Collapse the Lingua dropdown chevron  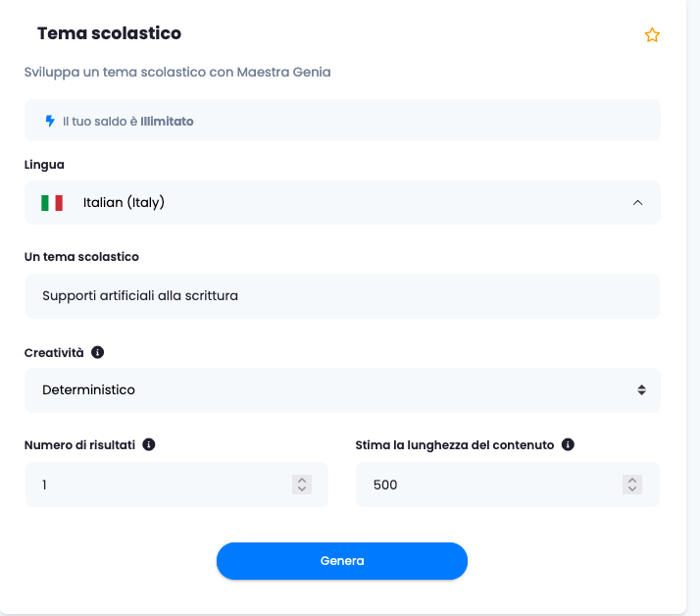click(637, 203)
